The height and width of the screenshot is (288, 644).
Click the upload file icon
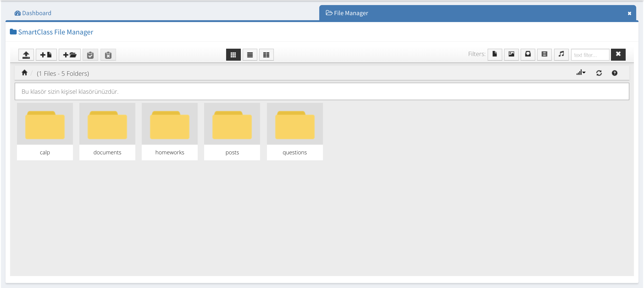click(26, 55)
